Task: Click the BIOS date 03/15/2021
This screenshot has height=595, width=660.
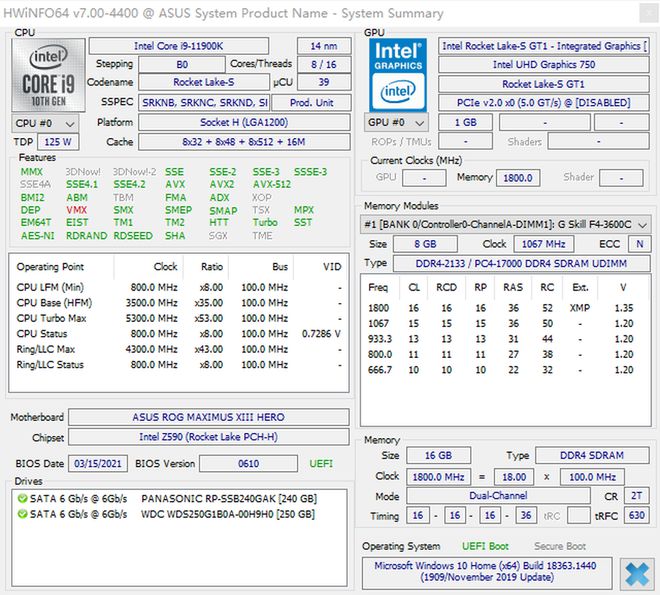Action: click(98, 464)
